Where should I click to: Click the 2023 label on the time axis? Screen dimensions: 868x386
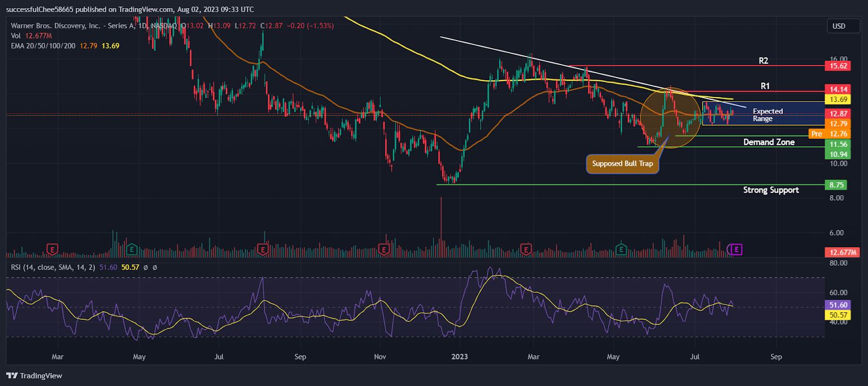click(459, 357)
